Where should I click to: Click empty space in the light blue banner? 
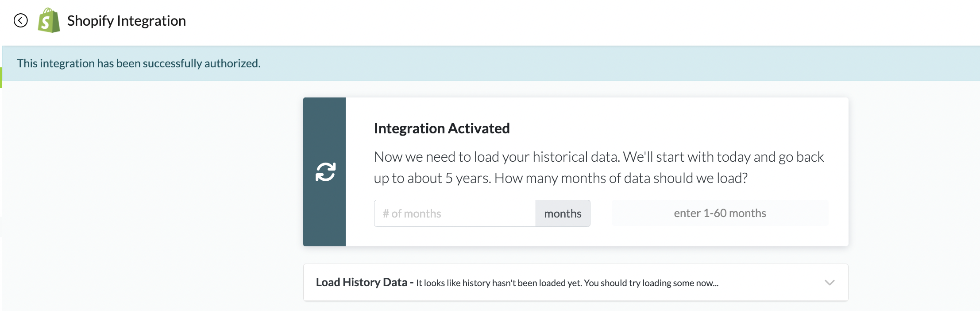coord(575,63)
